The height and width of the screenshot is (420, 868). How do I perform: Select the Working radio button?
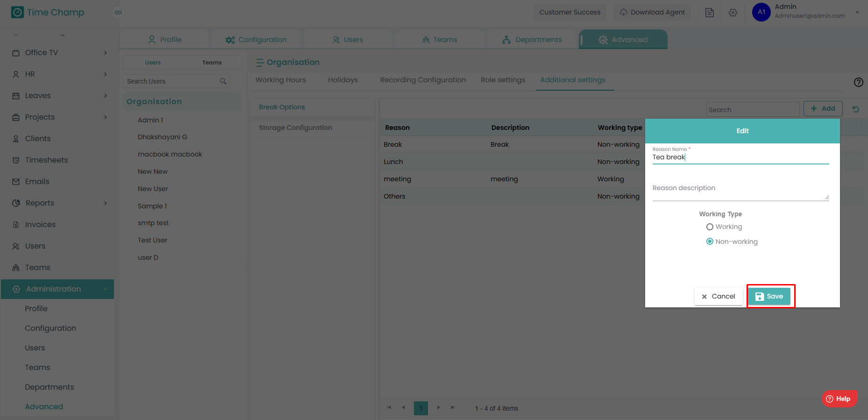[710, 227]
